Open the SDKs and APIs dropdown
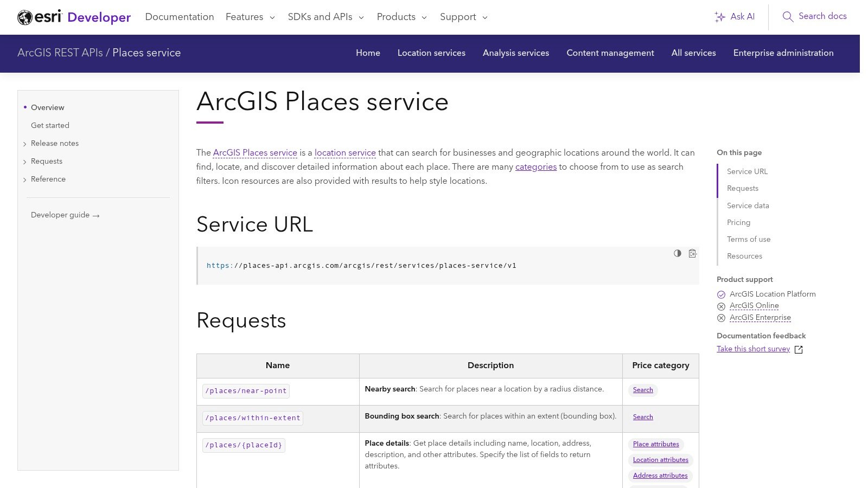The height and width of the screenshot is (488, 868). pos(325,17)
